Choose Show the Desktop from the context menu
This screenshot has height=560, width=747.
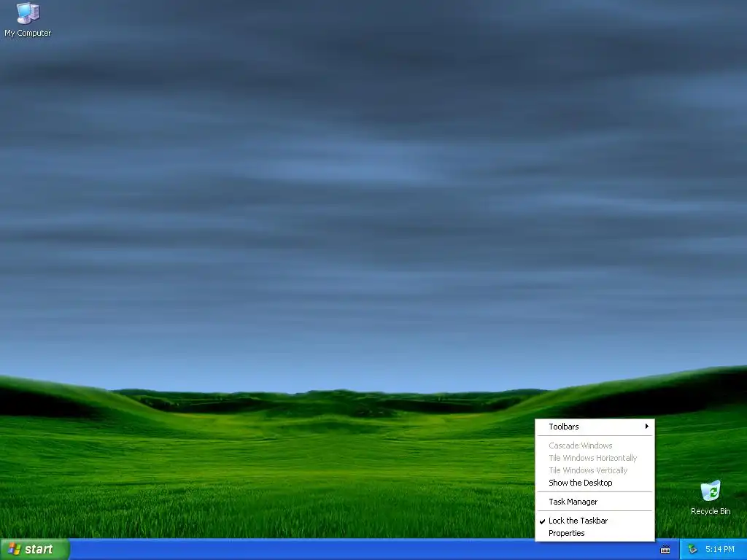click(595, 483)
